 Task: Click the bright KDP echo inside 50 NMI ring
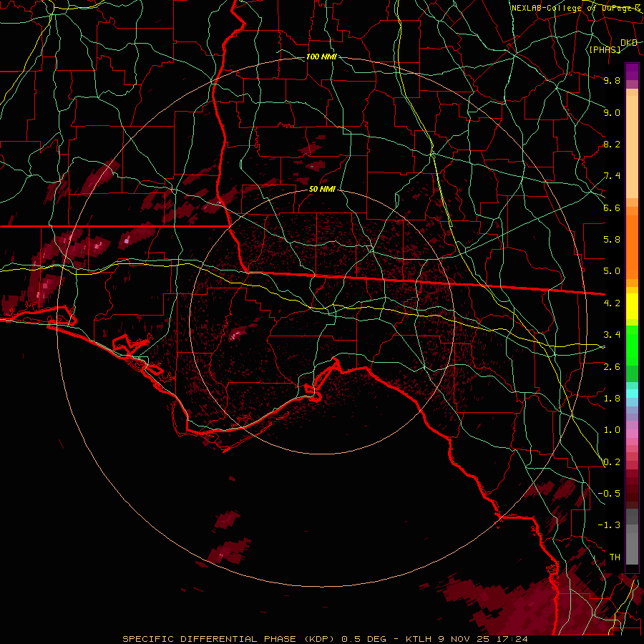click(235, 334)
